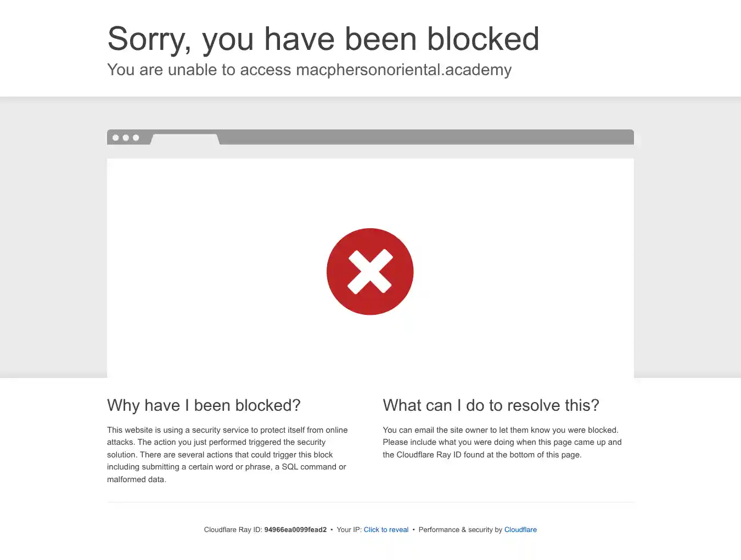Click the macphersonoriental.academy subtitle text
This screenshot has width=741, height=560.
click(403, 70)
